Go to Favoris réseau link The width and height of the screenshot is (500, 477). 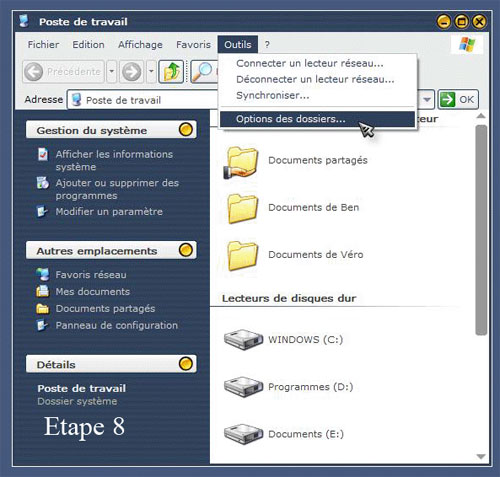[91, 275]
